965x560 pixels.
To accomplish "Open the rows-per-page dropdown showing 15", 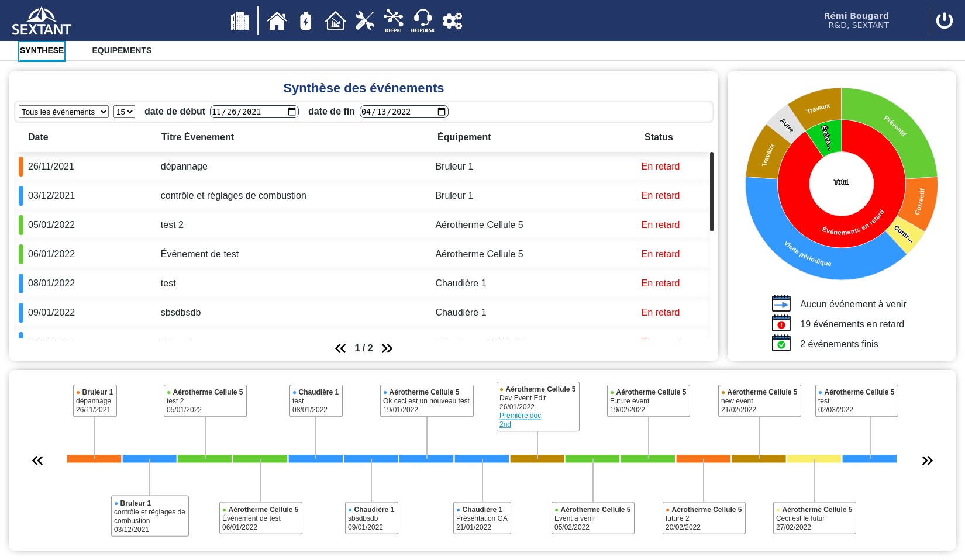I will click(124, 112).
